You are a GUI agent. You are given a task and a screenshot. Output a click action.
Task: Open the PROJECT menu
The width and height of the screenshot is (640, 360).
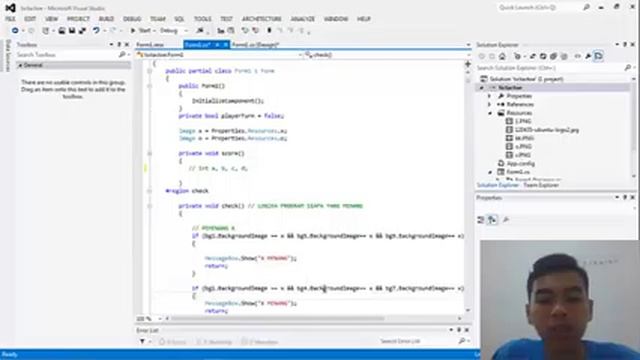[x=78, y=19]
